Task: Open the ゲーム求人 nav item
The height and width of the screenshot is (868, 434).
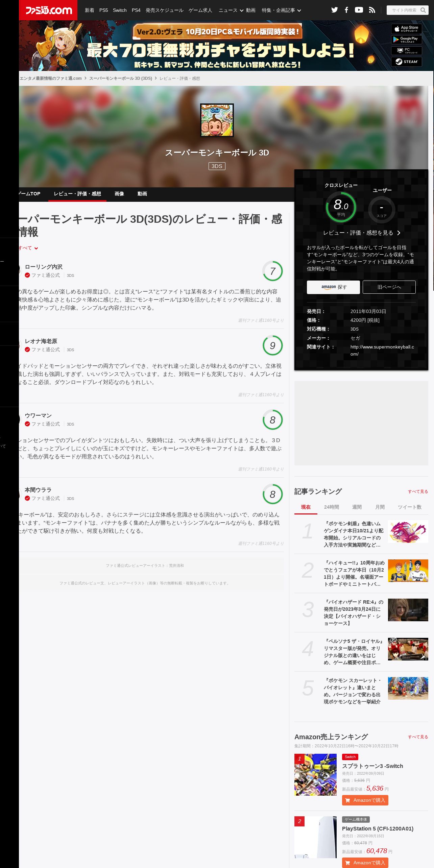Action: tap(200, 10)
